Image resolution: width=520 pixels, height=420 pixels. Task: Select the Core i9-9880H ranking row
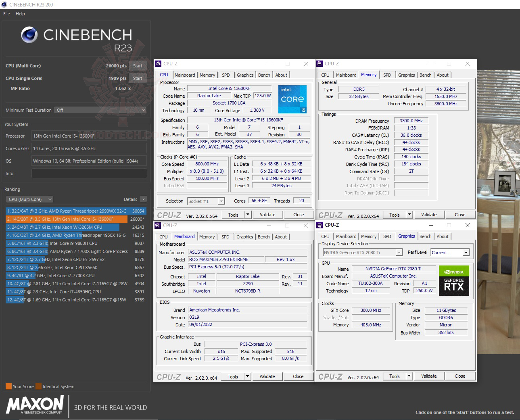(76, 243)
